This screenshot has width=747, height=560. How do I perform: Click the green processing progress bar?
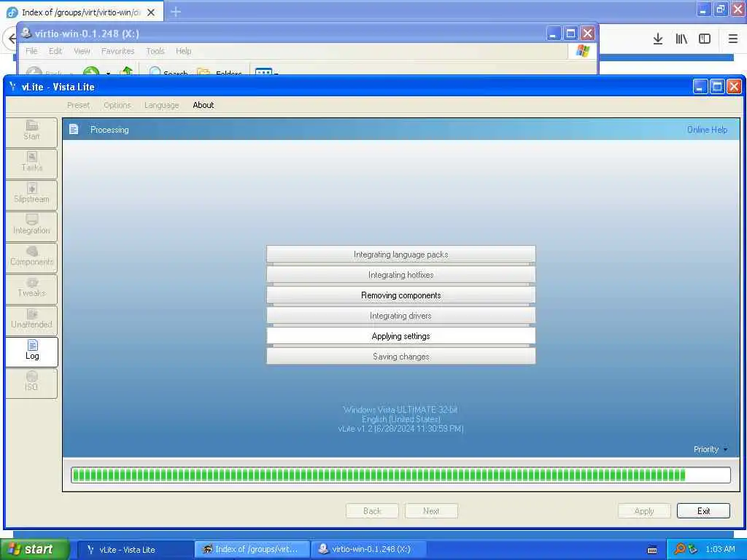point(400,475)
